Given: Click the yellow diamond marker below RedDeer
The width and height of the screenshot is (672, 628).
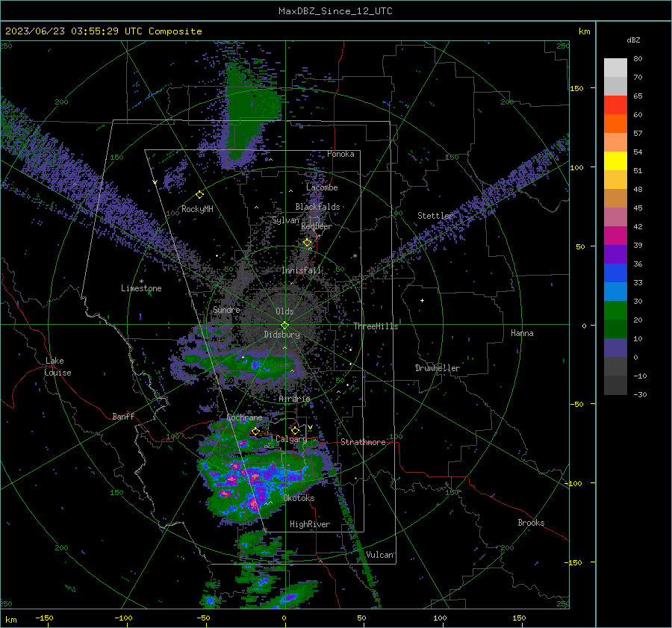Looking at the screenshot, I should (x=308, y=243).
